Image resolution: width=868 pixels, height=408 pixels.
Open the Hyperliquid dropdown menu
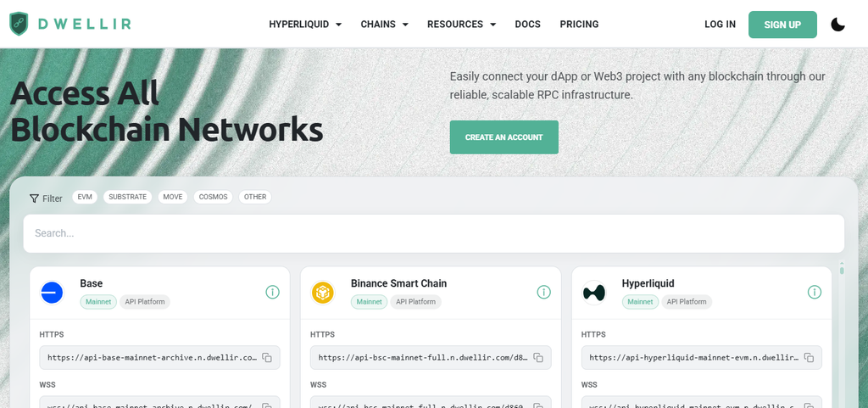305,25
